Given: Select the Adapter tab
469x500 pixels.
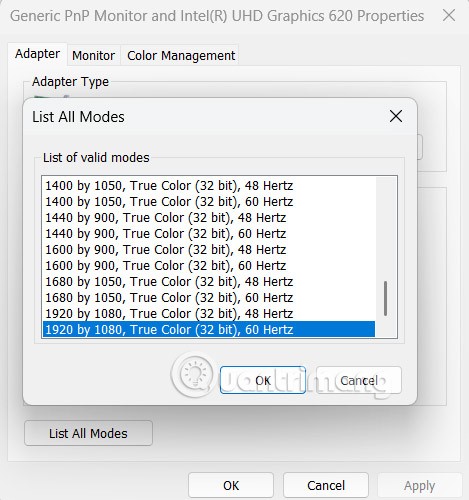Looking at the screenshot, I should 38,54.
